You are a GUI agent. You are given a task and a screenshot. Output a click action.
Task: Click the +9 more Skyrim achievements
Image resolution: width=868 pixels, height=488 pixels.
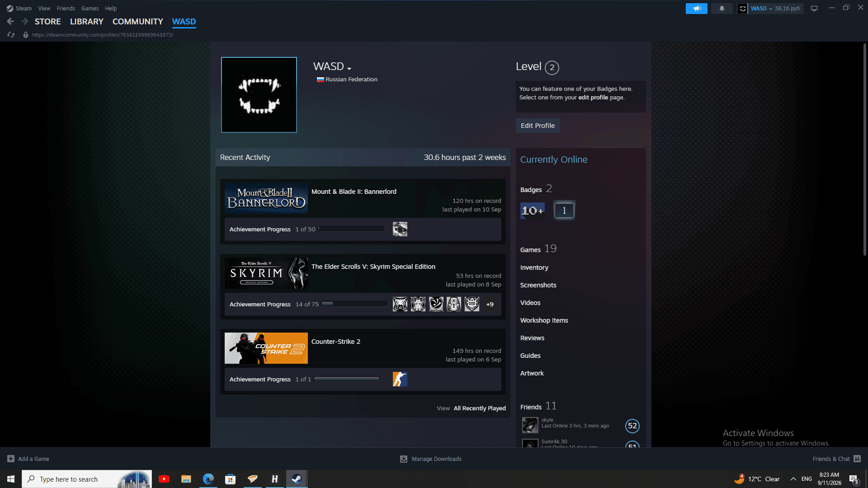pos(490,304)
